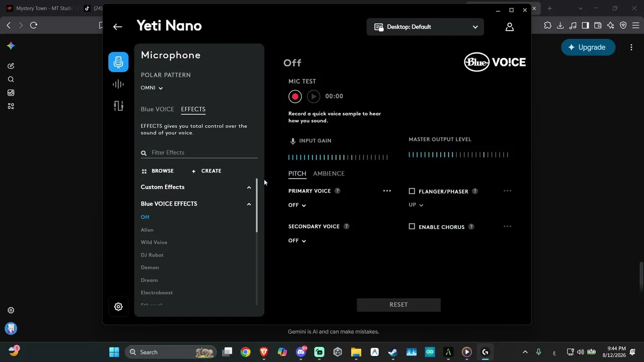Open browser downloads icon
644x362 pixels.
pos(560,25)
